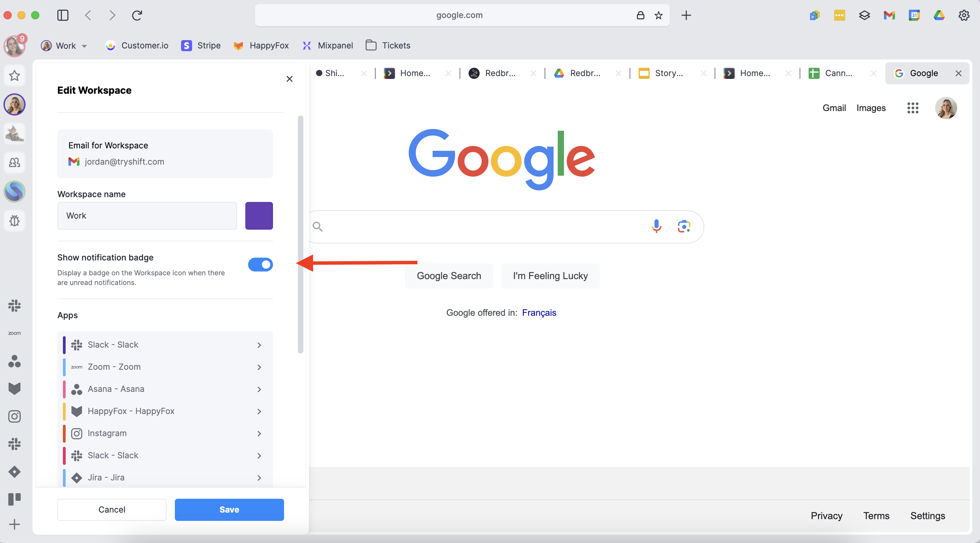This screenshot has height=543, width=980.
Task: Open the cat workspace in sidebar
Action: click(x=15, y=133)
